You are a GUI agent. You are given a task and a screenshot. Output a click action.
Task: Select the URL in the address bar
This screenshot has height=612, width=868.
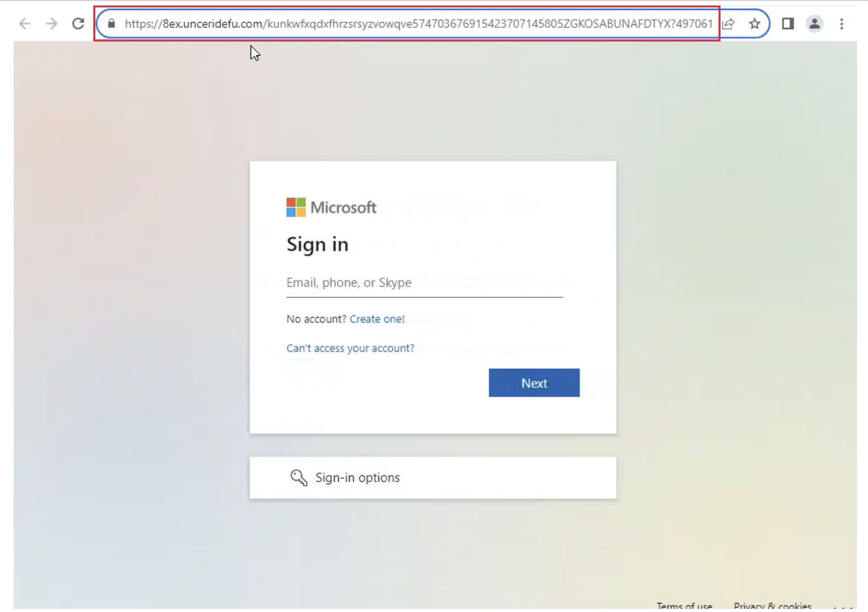(418, 23)
